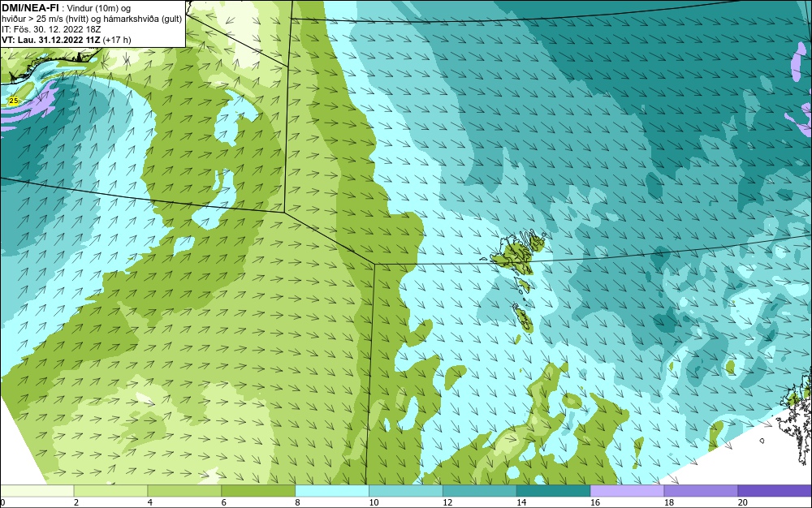
Task: Click the 18–20 m/s purple legend swatch
Action: pos(702,490)
